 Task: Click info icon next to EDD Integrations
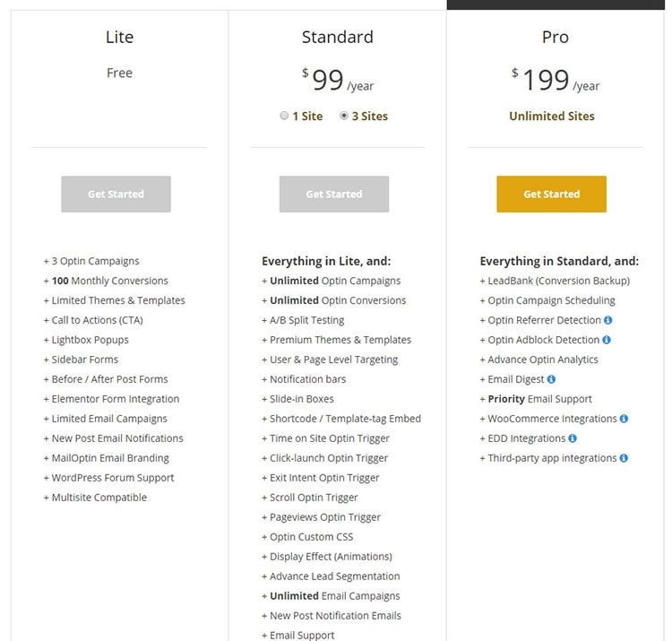[573, 438]
